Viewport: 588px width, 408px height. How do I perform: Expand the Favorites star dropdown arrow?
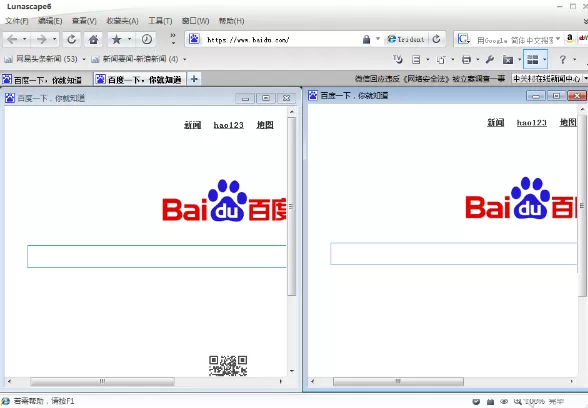tap(129, 39)
